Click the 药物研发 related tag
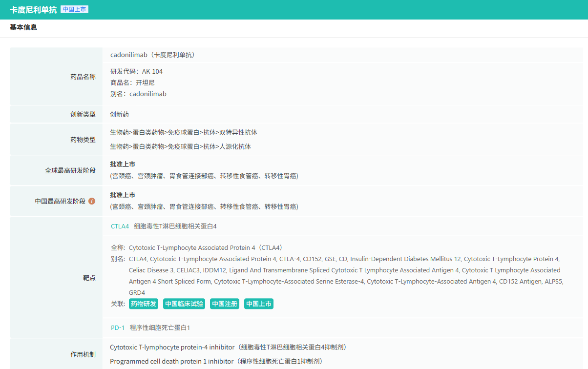Screen dimensions: 588x369 coord(144,304)
